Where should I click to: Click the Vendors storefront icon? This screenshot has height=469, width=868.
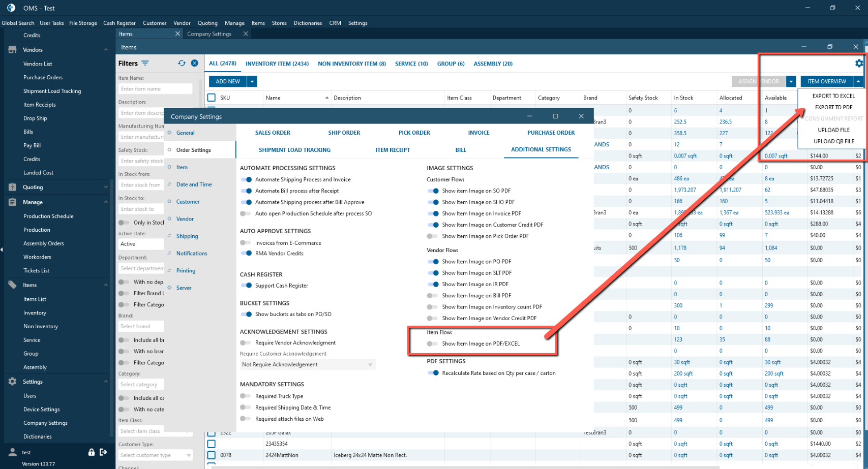[x=13, y=50]
